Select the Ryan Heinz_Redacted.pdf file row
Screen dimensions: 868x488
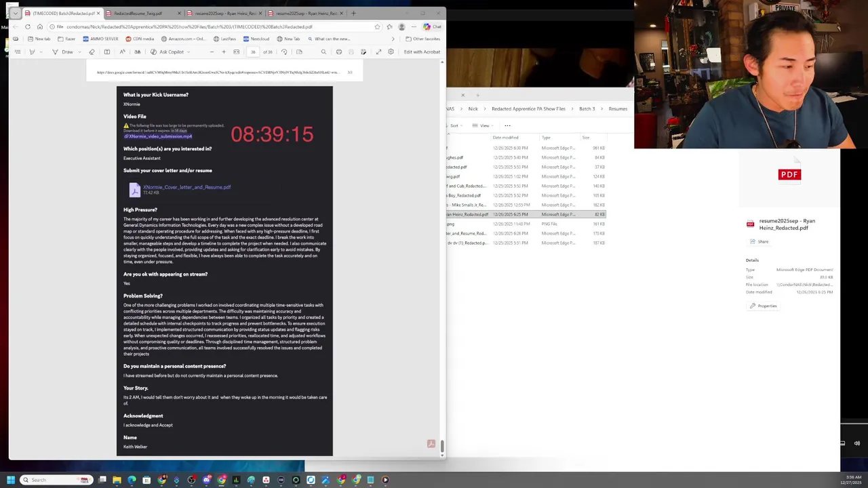coord(526,214)
